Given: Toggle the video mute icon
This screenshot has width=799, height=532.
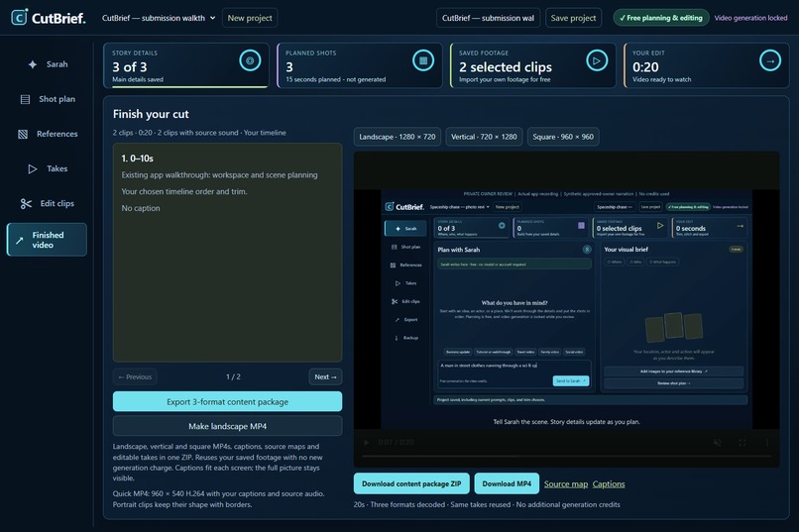Looking at the screenshot, I should click(x=717, y=443).
